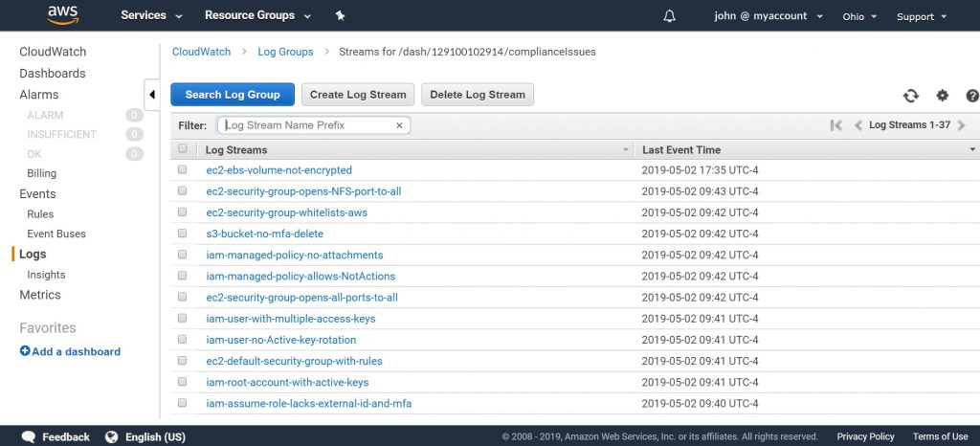Select Logs in the sidebar
This screenshot has height=446, width=980.
coord(33,255)
